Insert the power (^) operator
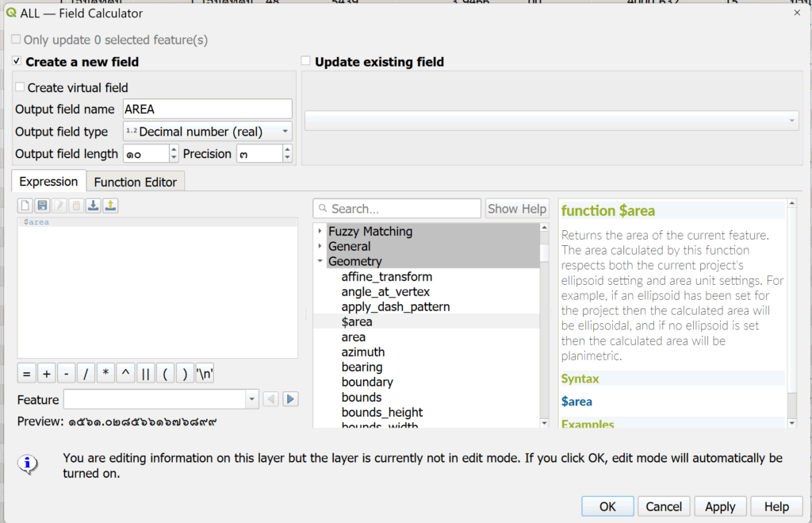The height and width of the screenshot is (523, 812). 125,374
